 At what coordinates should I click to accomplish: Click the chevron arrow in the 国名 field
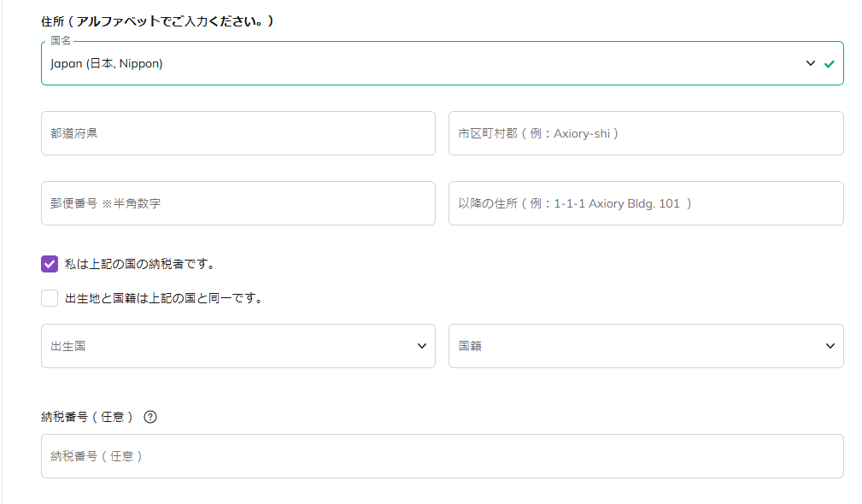click(811, 63)
